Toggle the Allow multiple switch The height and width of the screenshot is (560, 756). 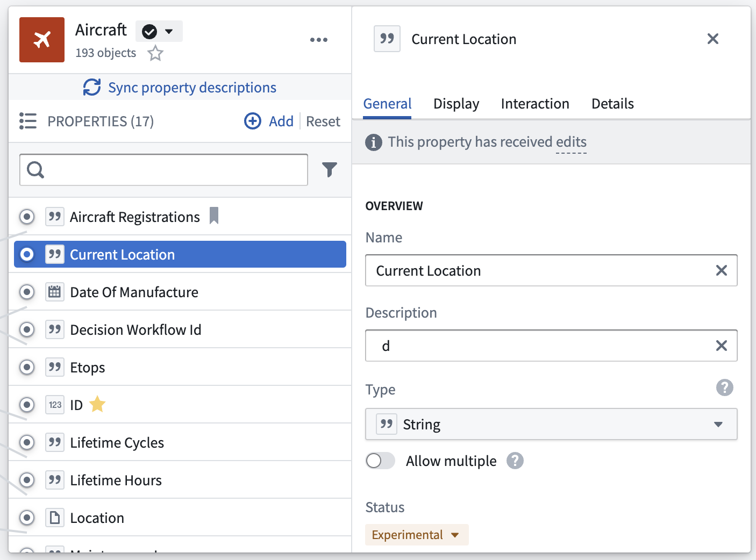pyautogui.click(x=380, y=461)
